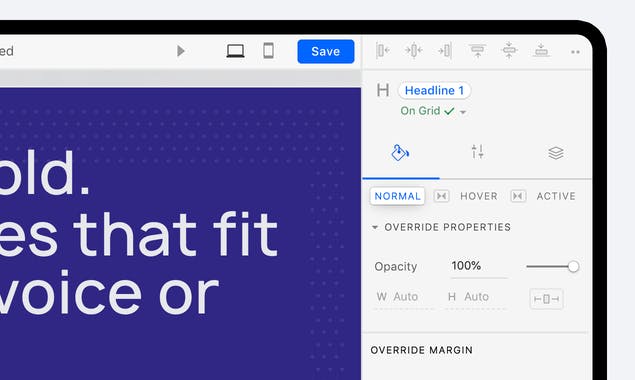Screen dimensions: 635x380
Task: Click the opacity slider handle
Action: tap(573, 266)
